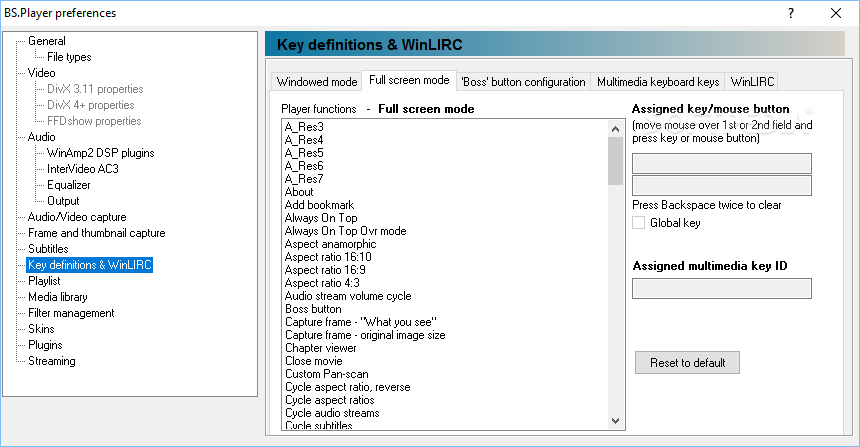Viewport: 860px width, 447px height.
Task: Select the Cycle audio streams function
Action: [x=332, y=414]
